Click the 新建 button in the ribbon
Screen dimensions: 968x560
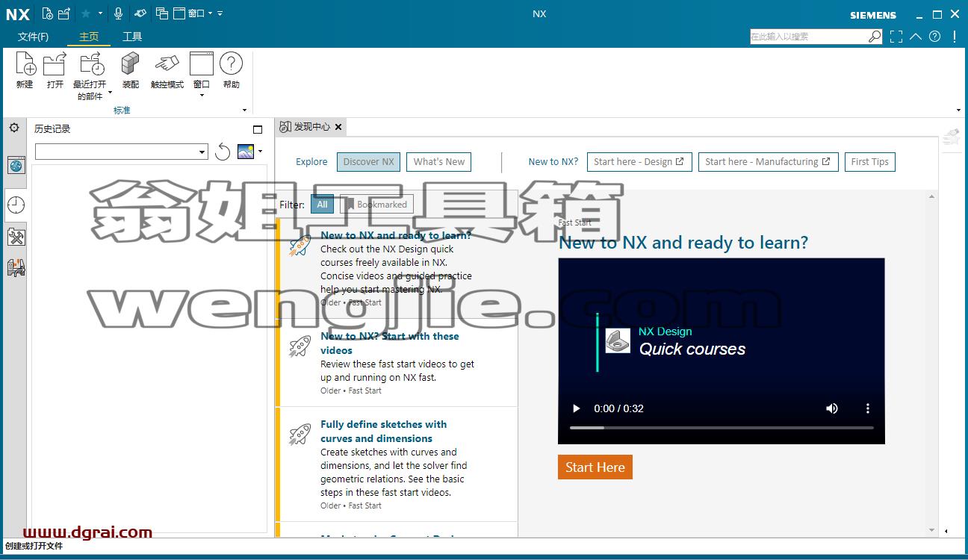25,71
